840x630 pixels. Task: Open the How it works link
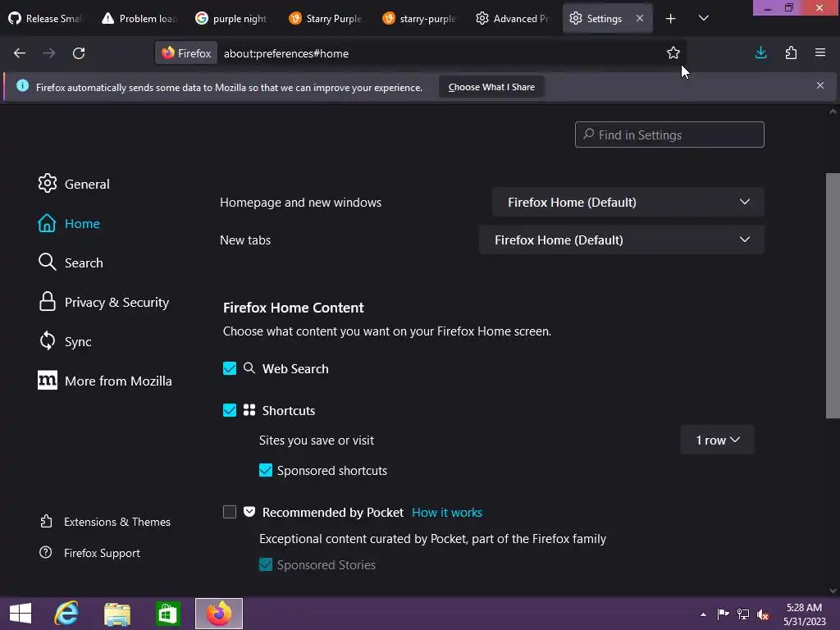pyautogui.click(x=447, y=513)
